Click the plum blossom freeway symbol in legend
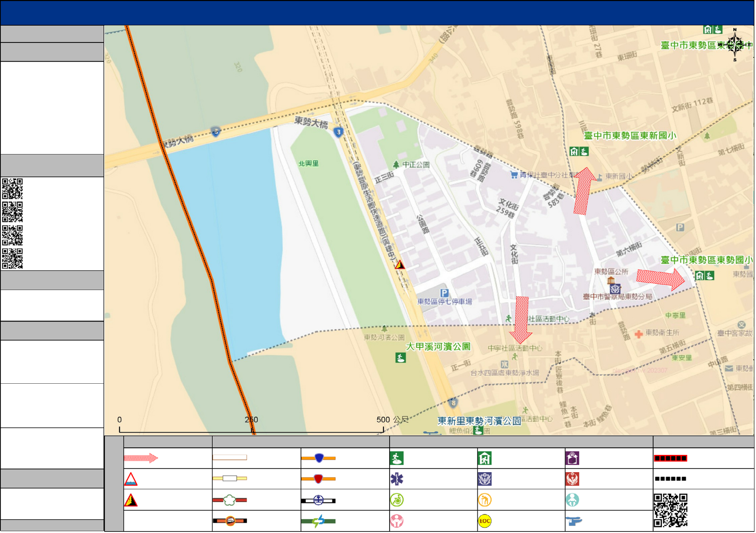The image size is (756, 533). [x=230, y=500]
